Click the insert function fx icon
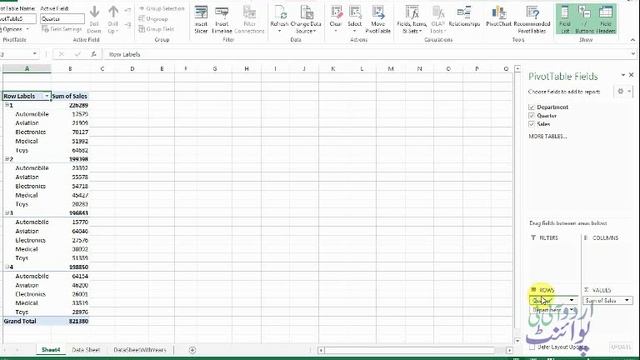Screen dimensions: 640x360 [x=93, y=54]
